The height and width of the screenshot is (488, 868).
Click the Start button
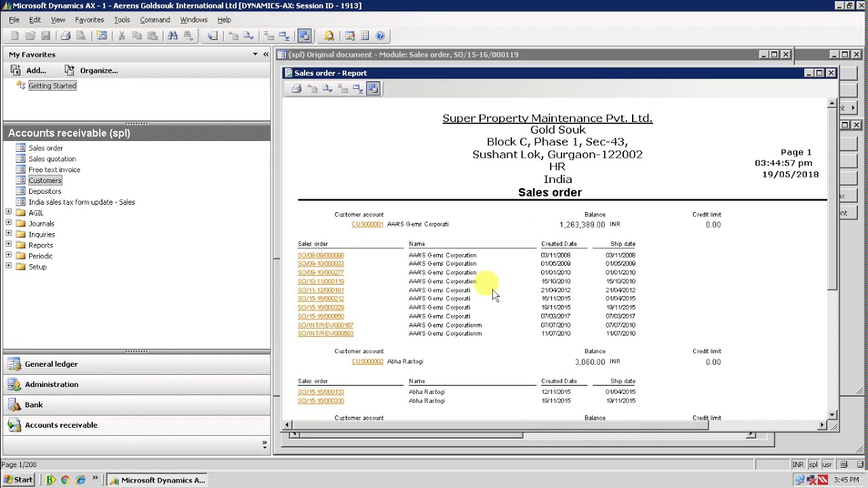tap(18, 480)
